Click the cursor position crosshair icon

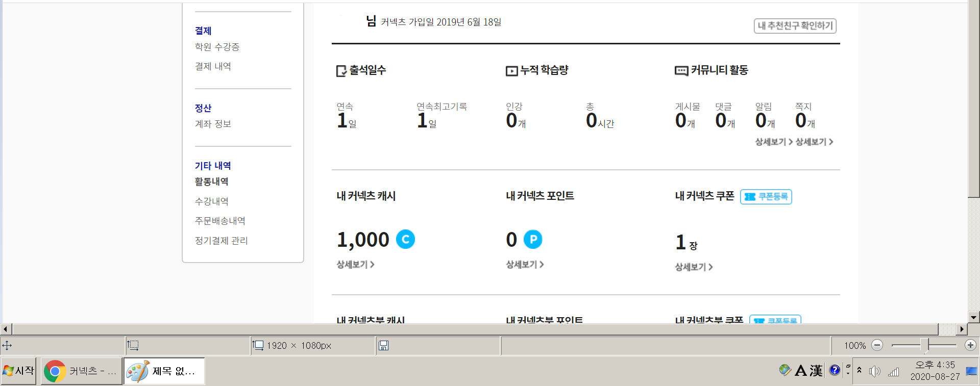[7, 345]
